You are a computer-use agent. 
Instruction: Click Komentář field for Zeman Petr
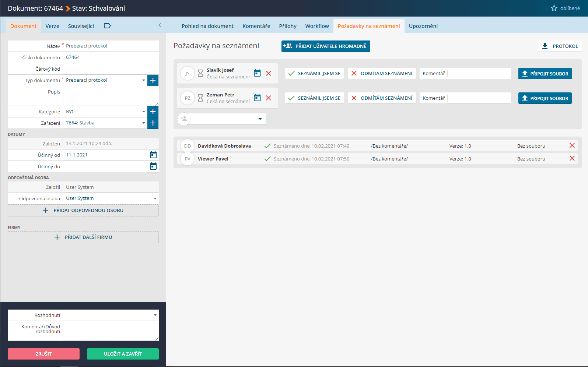[x=479, y=98]
